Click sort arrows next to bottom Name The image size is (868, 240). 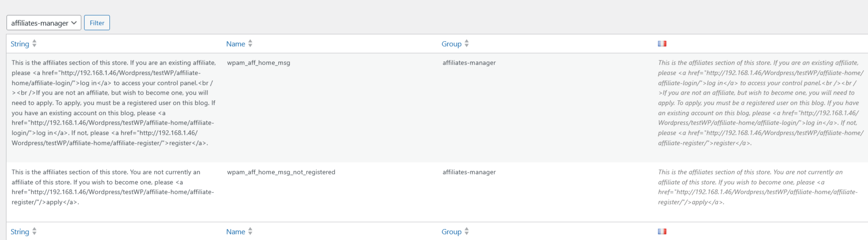click(x=250, y=231)
